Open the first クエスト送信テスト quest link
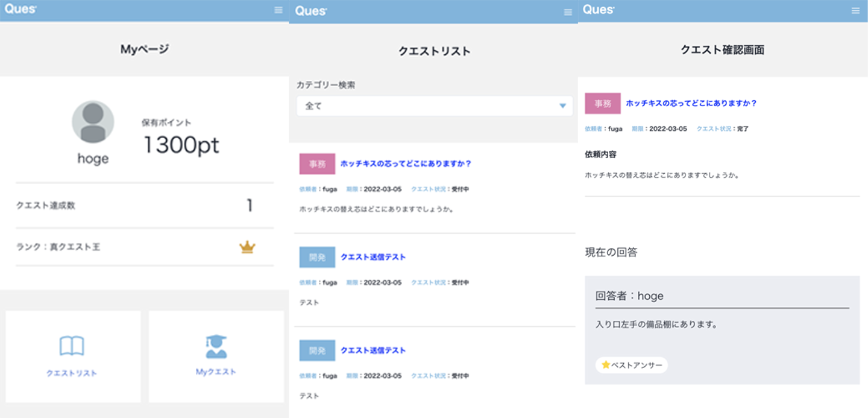 (x=373, y=257)
